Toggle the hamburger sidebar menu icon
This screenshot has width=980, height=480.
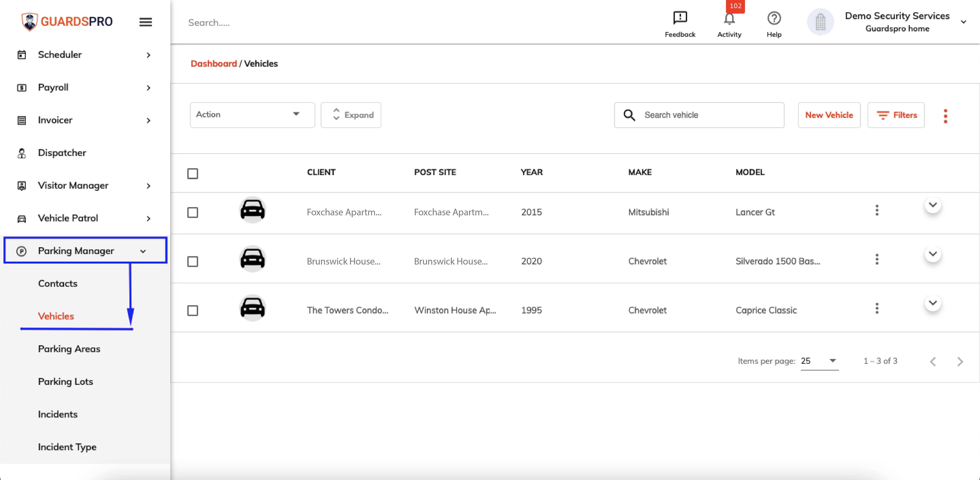click(145, 22)
